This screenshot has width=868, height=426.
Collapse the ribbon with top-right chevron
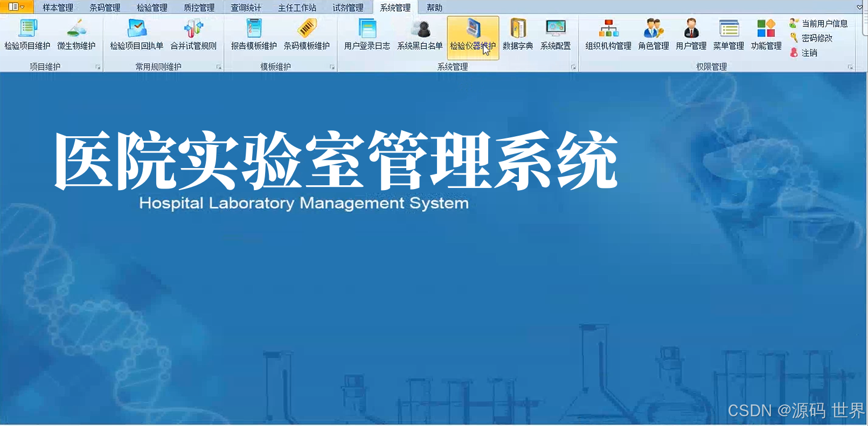pyautogui.click(x=860, y=7)
